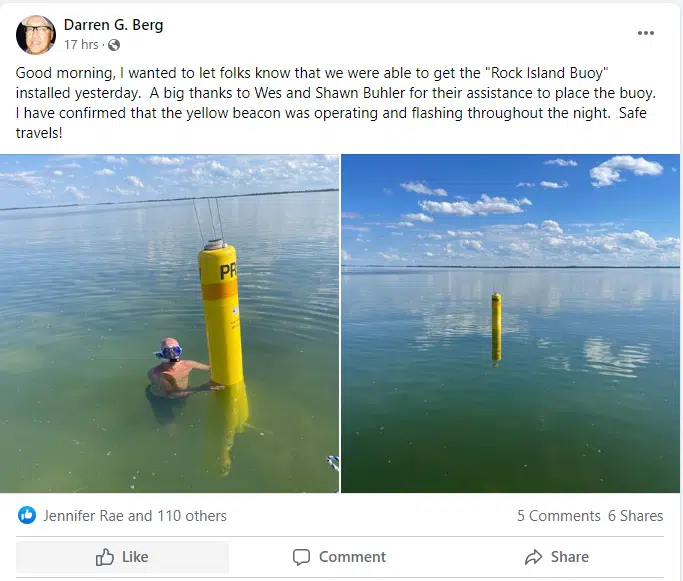Click the Like button
The height and width of the screenshot is (581, 683).
pos(122,557)
